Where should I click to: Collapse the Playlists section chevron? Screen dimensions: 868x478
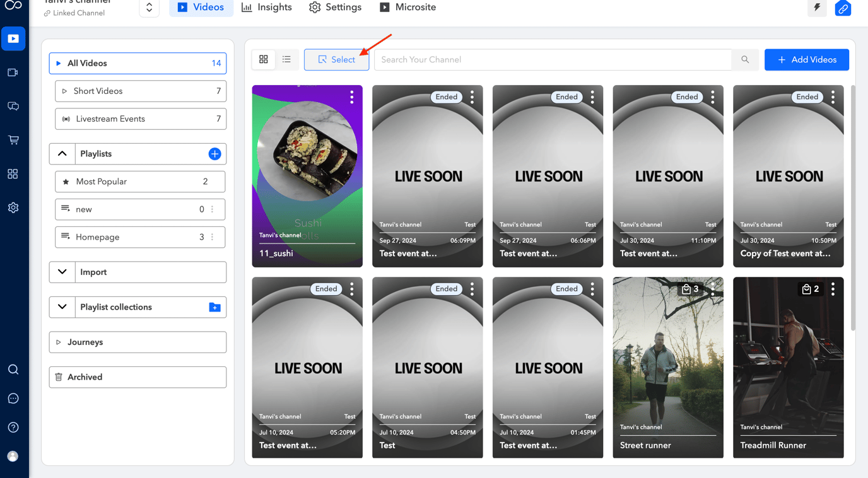click(62, 154)
